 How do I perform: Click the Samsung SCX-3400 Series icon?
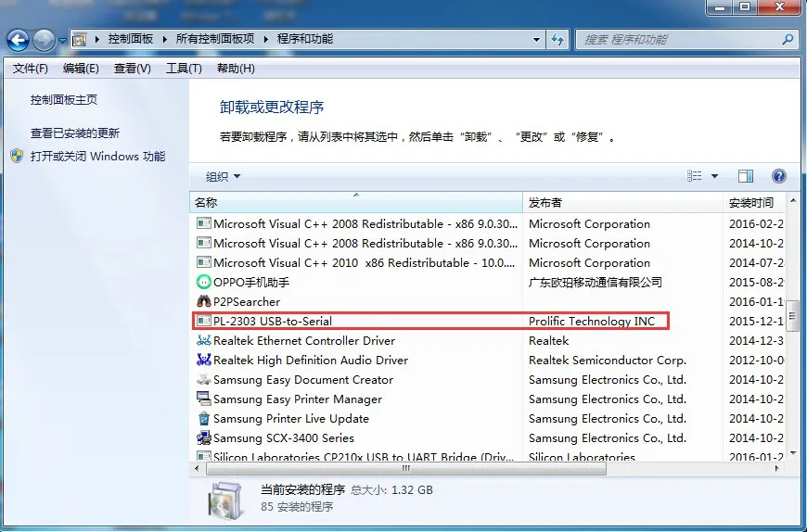coord(204,438)
